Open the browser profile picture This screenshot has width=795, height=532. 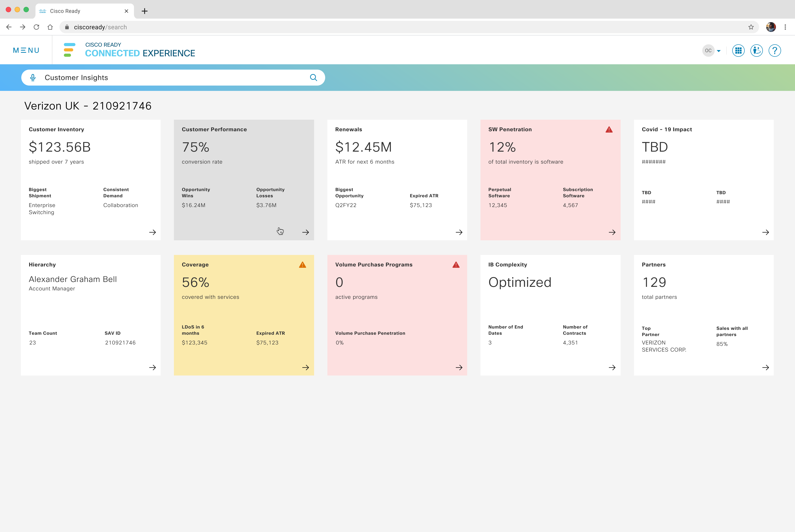click(771, 27)
